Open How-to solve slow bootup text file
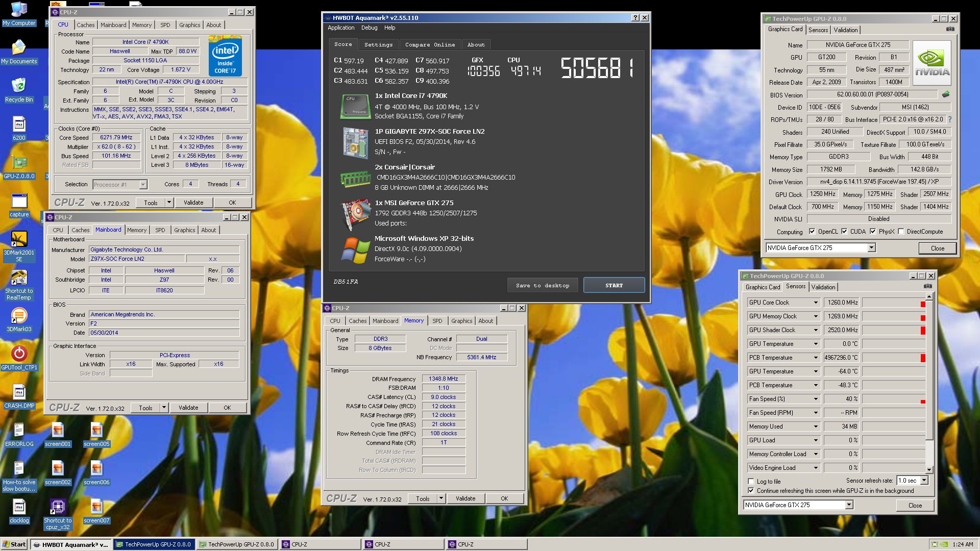This screenshot has width=980, height=551. pos(19,476)
